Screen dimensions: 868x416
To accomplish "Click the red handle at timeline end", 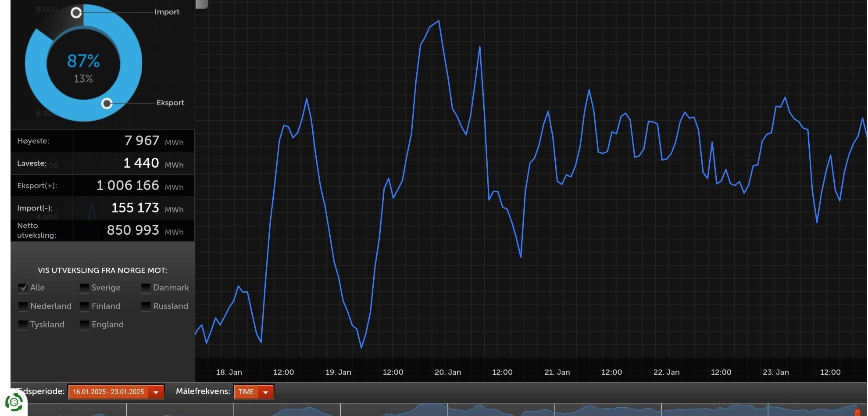I will [857, 412].
